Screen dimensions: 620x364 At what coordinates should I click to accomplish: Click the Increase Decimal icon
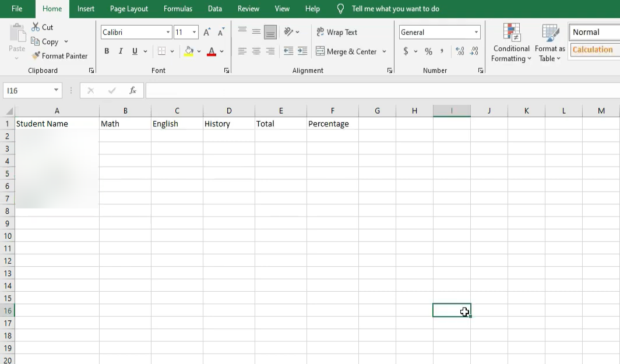pyautogui.click(x=460, y=51)
